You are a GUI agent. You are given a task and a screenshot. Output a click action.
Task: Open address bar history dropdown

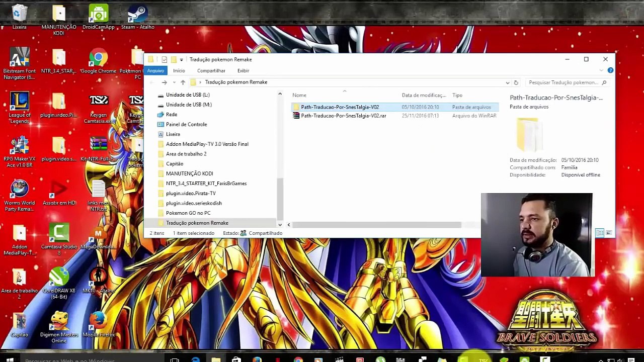coord(507,82)
